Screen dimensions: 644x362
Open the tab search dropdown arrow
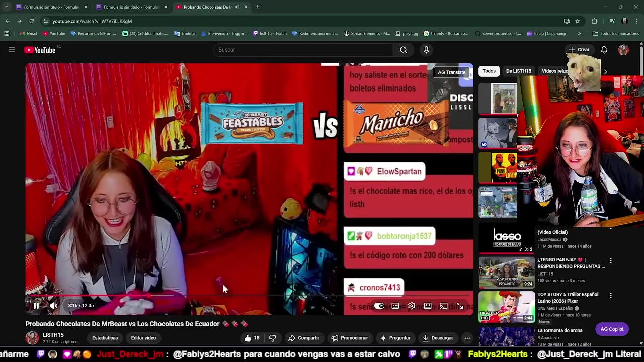click(6, 7)
